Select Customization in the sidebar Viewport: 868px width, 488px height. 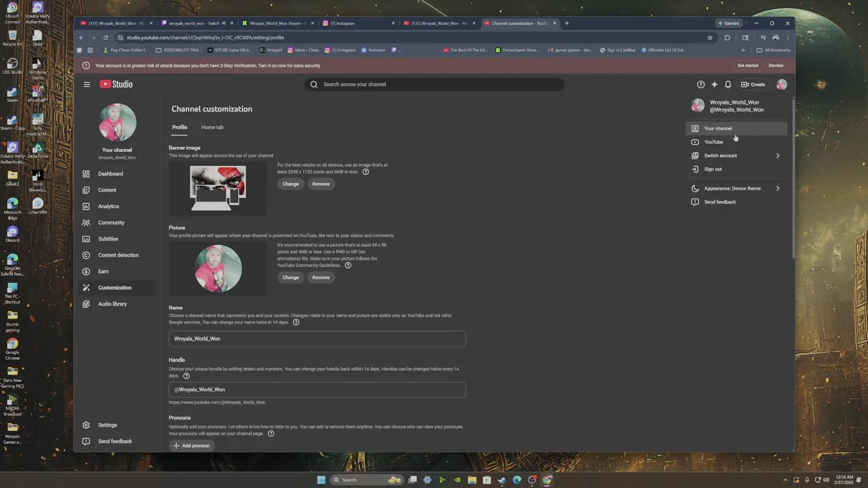pos(117,288)
